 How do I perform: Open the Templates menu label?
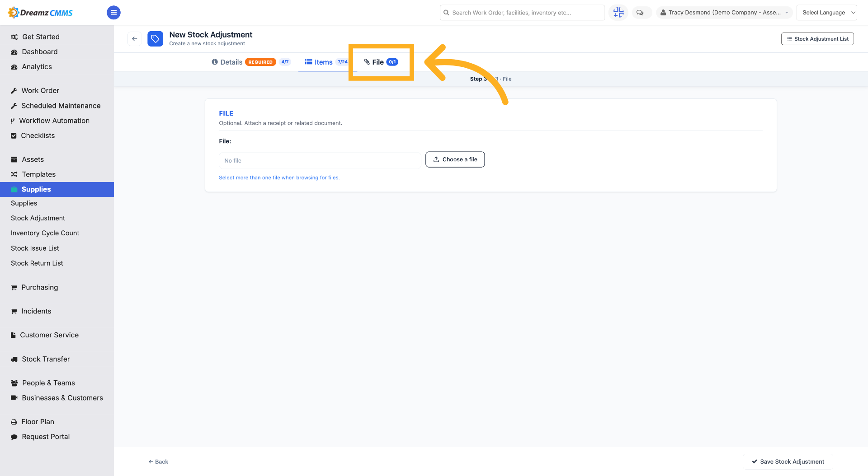point(39,174)
